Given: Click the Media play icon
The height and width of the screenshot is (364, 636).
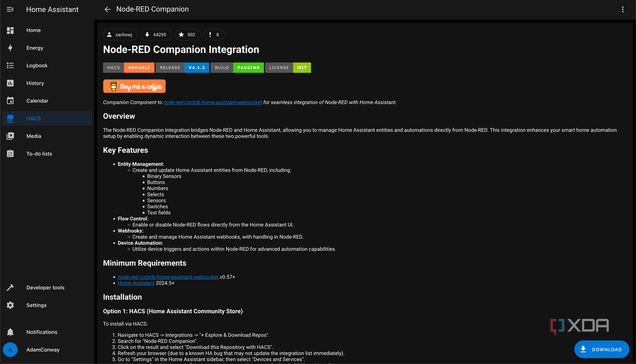Looking at the screenshot, I should [x=10, y=136].
